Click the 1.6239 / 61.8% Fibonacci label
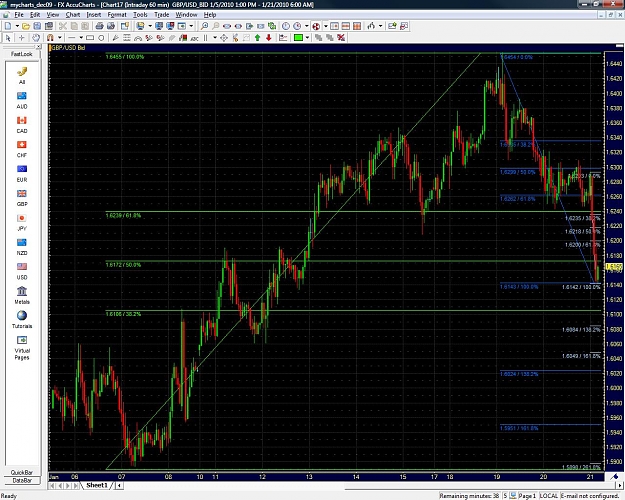 coord(123,215)
